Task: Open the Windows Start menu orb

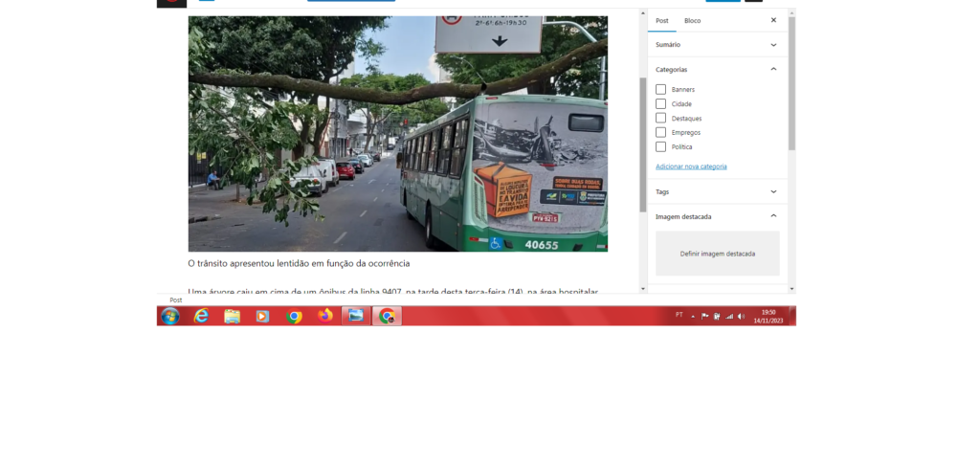Action: coord(170,316)
